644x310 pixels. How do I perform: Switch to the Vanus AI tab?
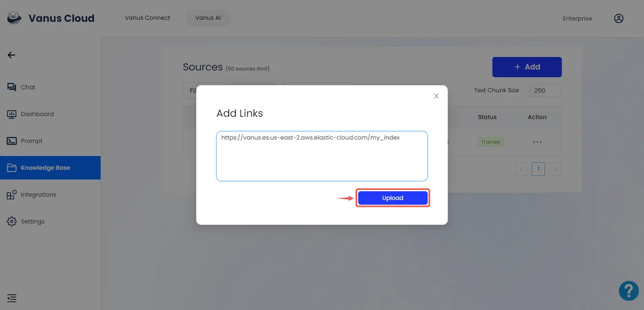click(x=208, y=18)
